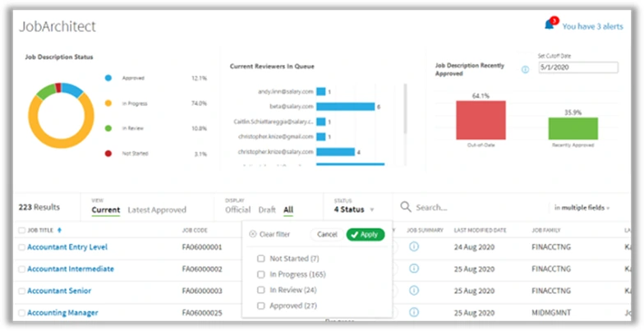Toggle the select-all Job Title checkbox

(x=21, y=230)
